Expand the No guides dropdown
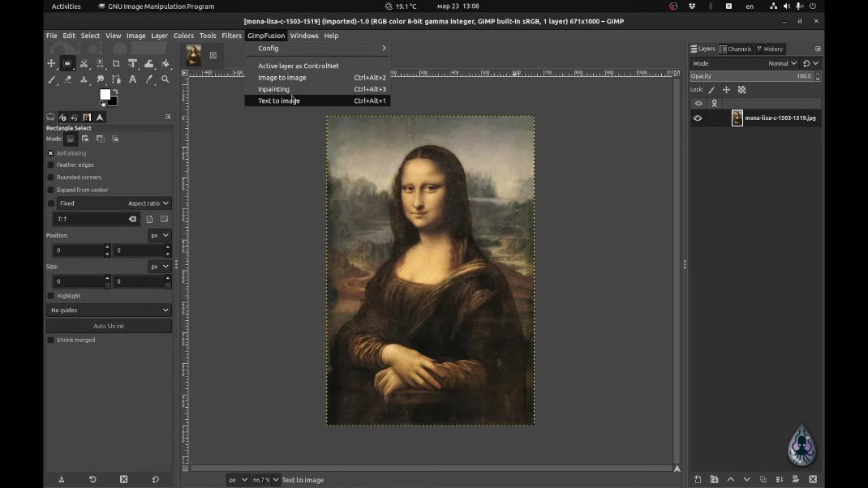The height and width of the screenshot is (488, 868). pyautogui.click(x=109, y=310)
